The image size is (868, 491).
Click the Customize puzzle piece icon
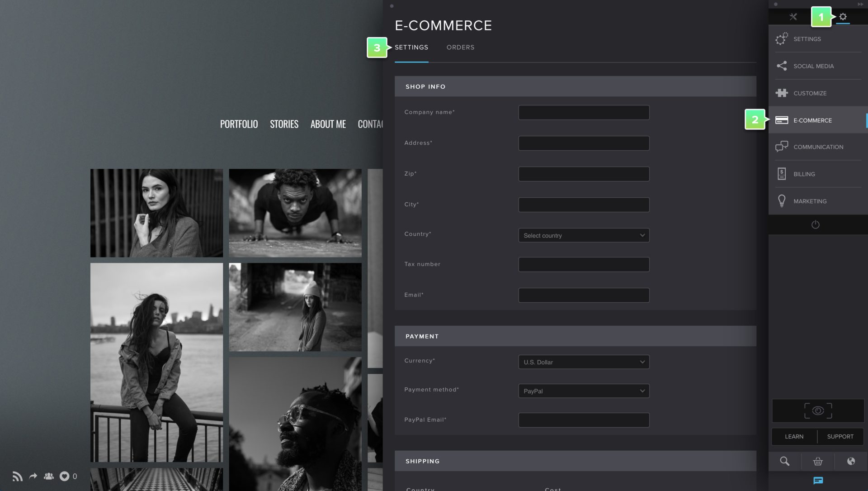(x=782, y=93)
